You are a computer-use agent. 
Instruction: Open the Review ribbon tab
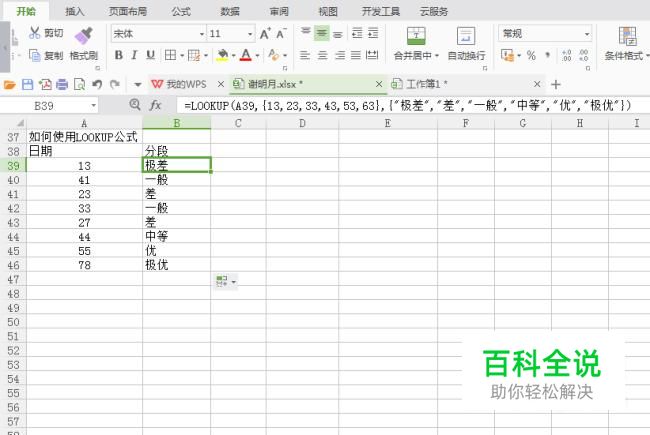pos(279,11)
